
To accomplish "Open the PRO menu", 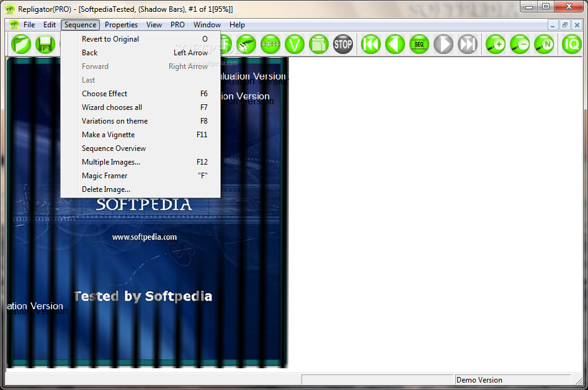I will click(177, 25).
